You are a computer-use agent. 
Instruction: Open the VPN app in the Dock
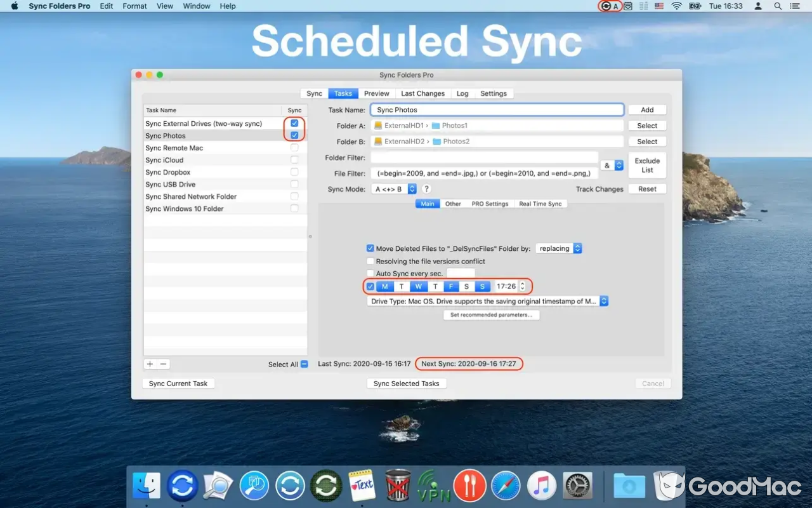pyautogui.click(x=433, y=486)
